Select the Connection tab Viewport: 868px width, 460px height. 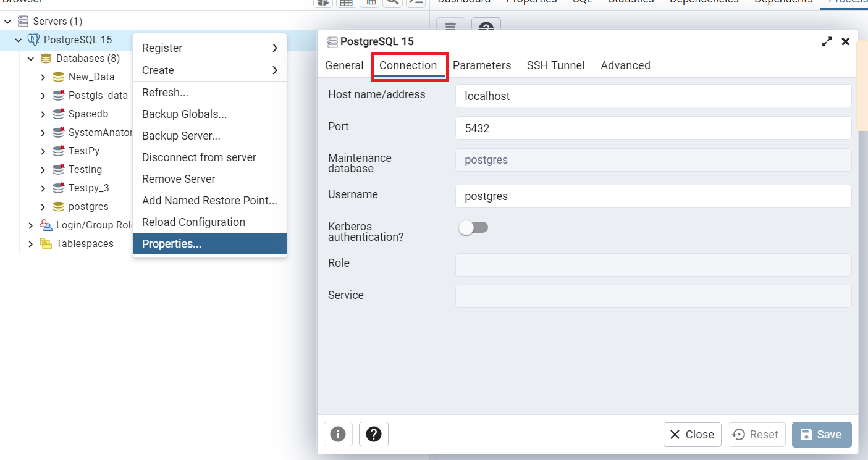pos(408,65)
